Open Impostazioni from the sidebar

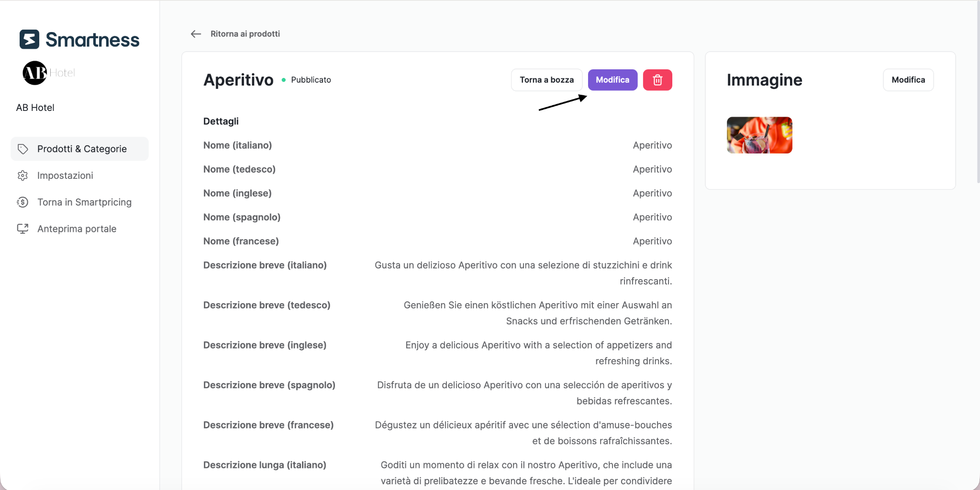pyautogui.click(x=79, y=175)
